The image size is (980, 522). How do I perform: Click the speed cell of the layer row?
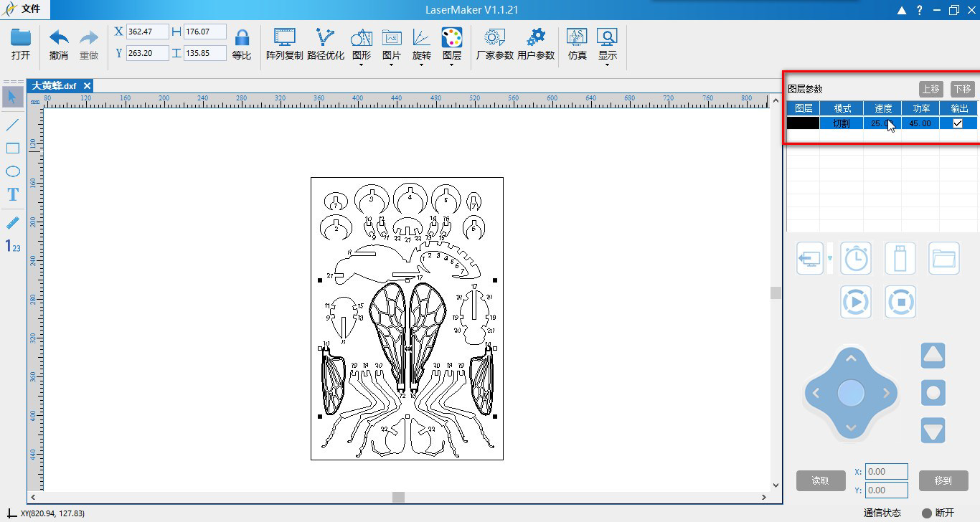[882, 123]
